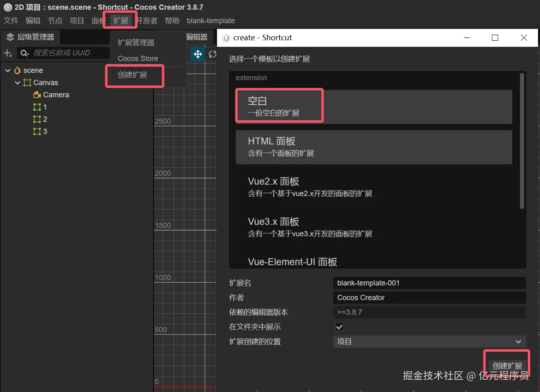
Task: Select the 空白 extension template
Action: point(374,107)
